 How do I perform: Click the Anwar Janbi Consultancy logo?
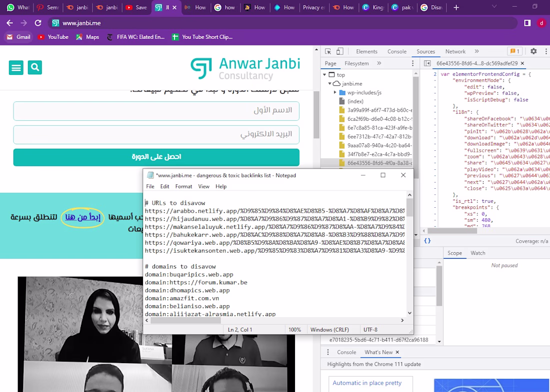click(x=245, y=68)
